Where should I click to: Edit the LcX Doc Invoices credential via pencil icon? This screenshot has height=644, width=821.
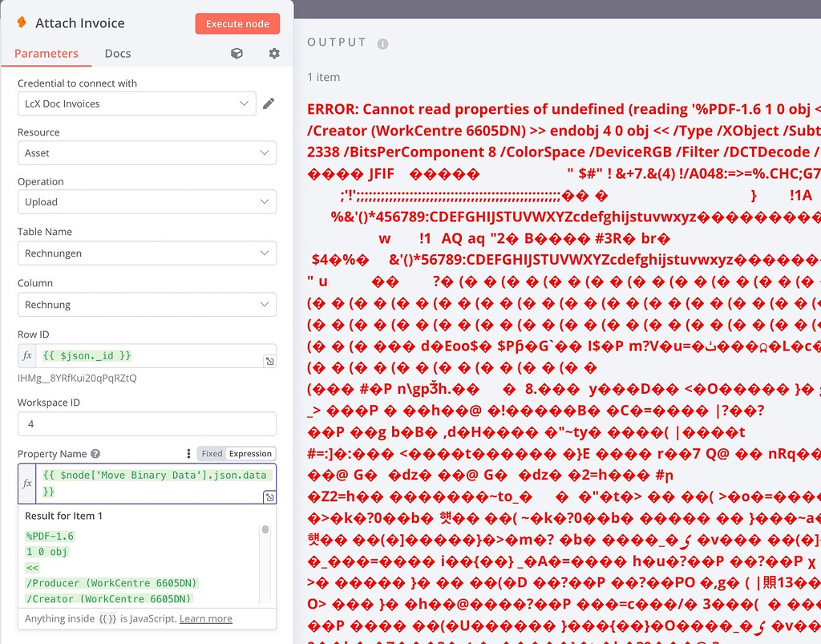point(269,103)
